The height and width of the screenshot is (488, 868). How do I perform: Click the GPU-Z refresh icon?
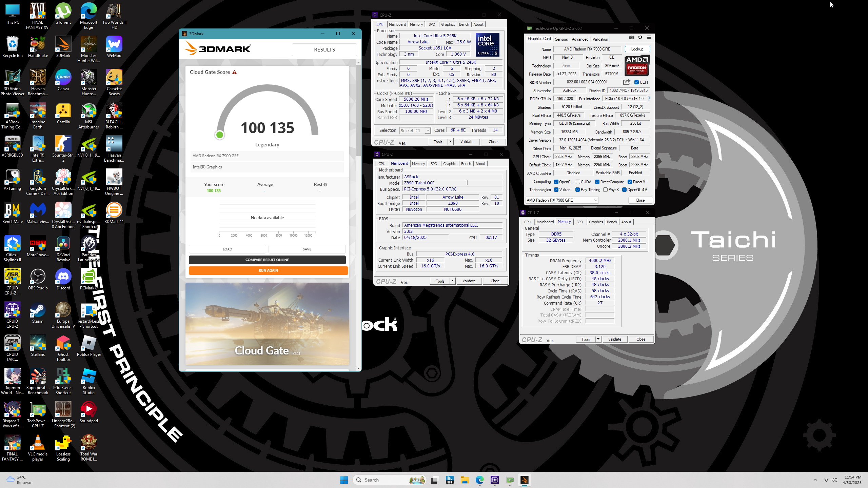point(640,38)
